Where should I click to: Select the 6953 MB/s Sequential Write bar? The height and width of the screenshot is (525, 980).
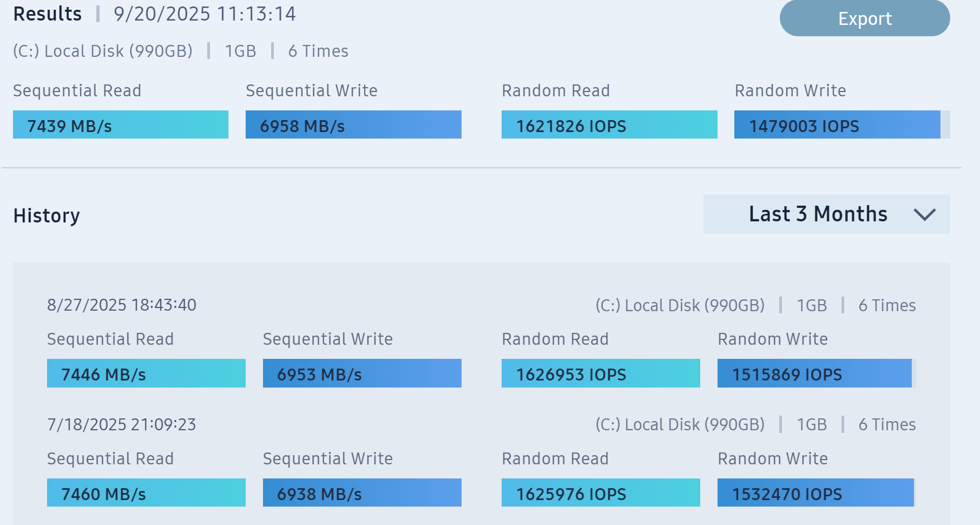click(x=362, y=373)
